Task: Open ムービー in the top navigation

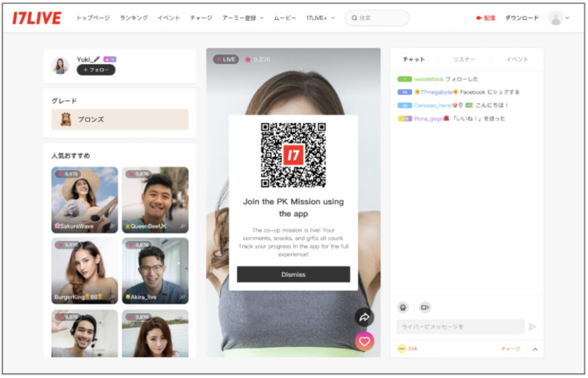Action: 285,18
